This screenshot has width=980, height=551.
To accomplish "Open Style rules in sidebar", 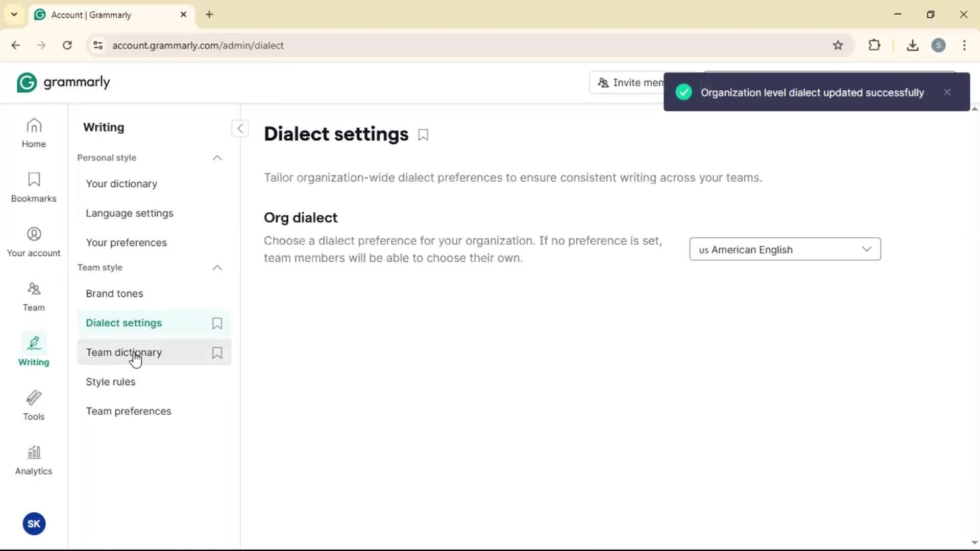I will 111,382.
